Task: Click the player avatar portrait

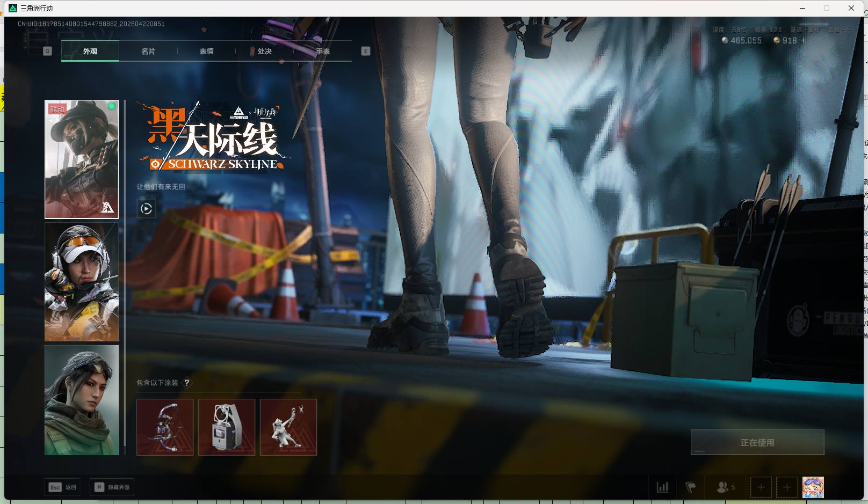Action: coord(813,487)
